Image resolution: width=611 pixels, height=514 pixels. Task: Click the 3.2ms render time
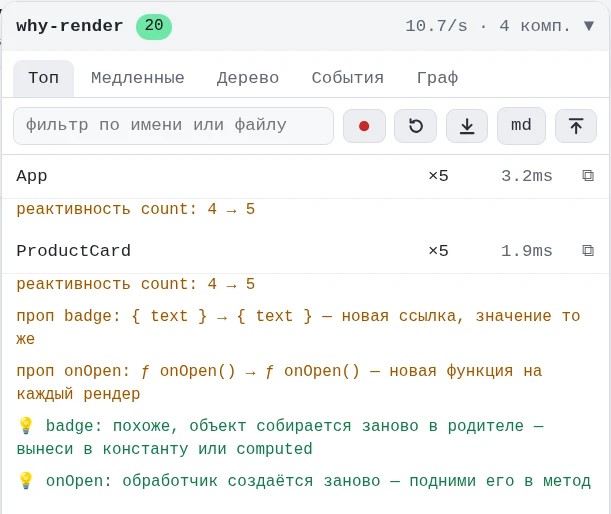pos(526,176)
